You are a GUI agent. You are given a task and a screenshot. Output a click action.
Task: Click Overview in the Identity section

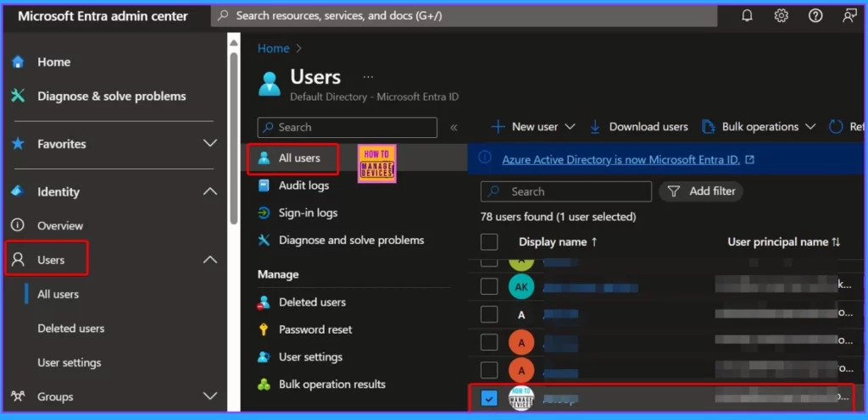point(60,225)
